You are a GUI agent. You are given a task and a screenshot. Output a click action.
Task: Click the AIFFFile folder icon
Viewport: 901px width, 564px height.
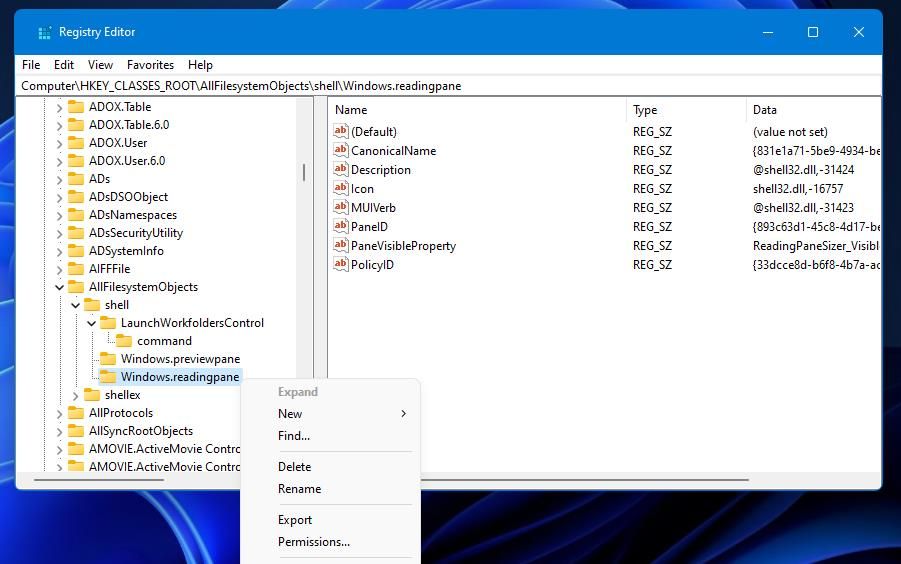pyautogui.click(x=76, y=269)
